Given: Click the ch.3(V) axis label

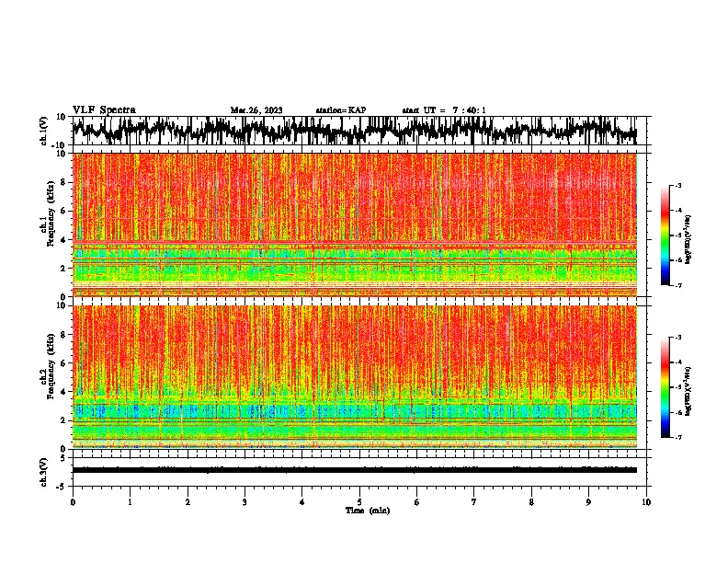Looking at the screenshot, I should 44,472.
